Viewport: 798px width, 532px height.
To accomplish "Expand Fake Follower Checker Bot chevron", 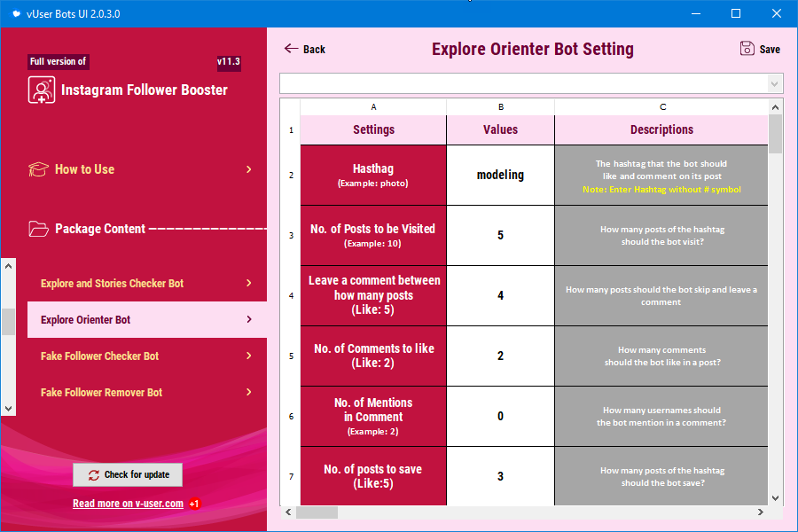I will (249, 356).
